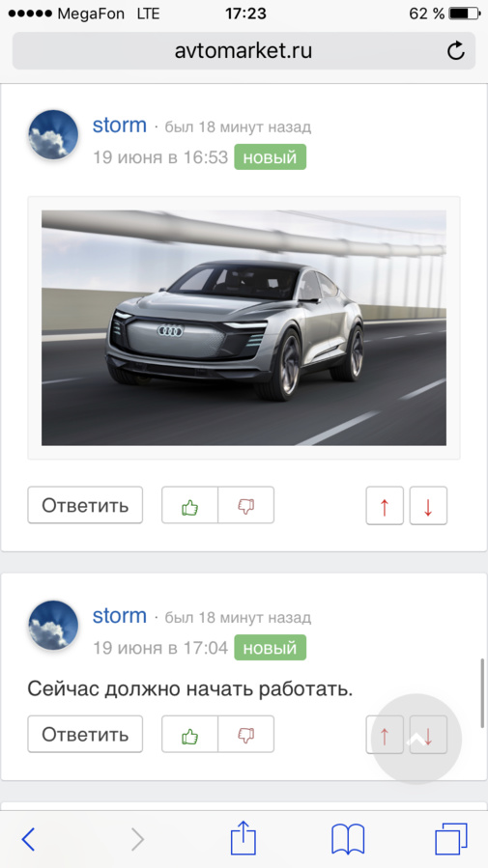Screen dimensions: 488x868
Task: Reload the avtomarket.ru page
Action: [455, 51]
